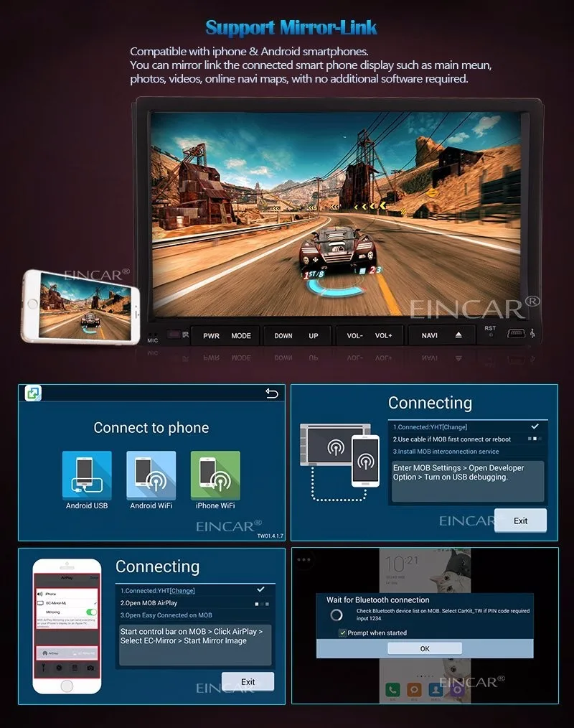The image size is (574, 728).
Task: Click the Exit button in AirPlay Connecting panel
Action: tap(248, 681)
